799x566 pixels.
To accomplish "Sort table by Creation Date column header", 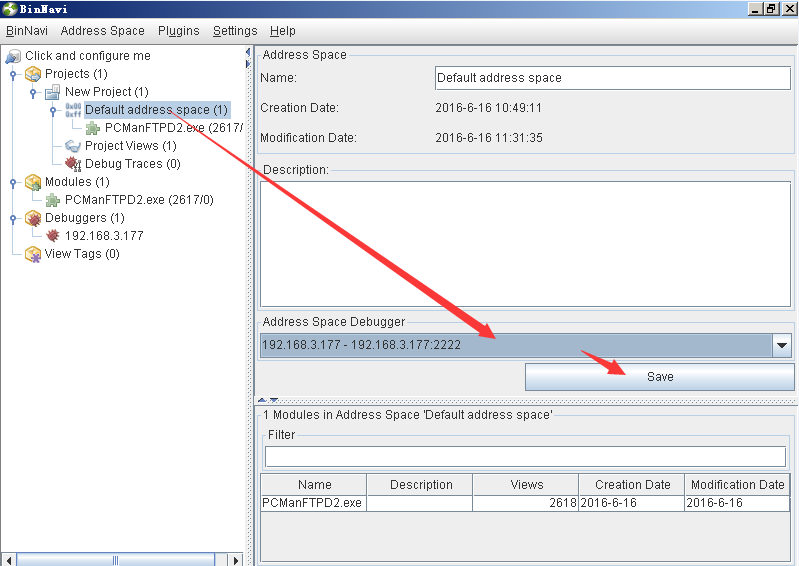I will click(x=632, y=484).
